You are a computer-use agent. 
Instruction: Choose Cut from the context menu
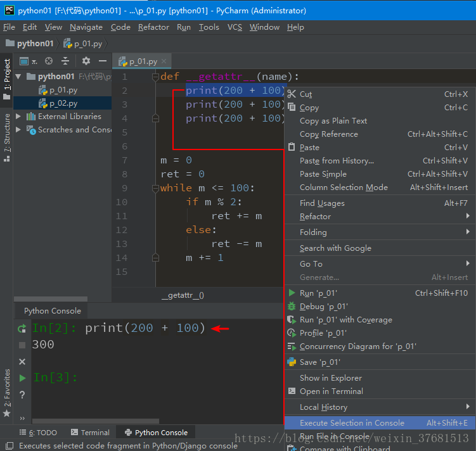pos(380,94)
